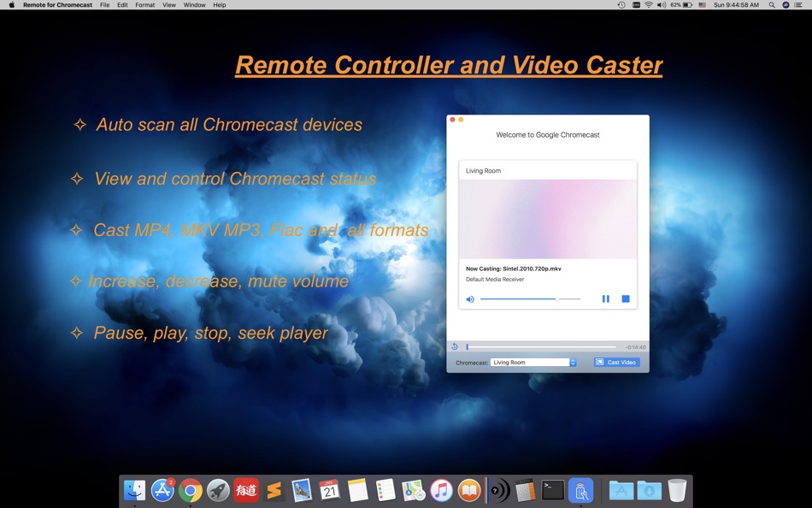Image resolution: width=812 pixels, height=508 pixels.
Task: Click the Default Media Receiver label
Action: click(495, 280)
